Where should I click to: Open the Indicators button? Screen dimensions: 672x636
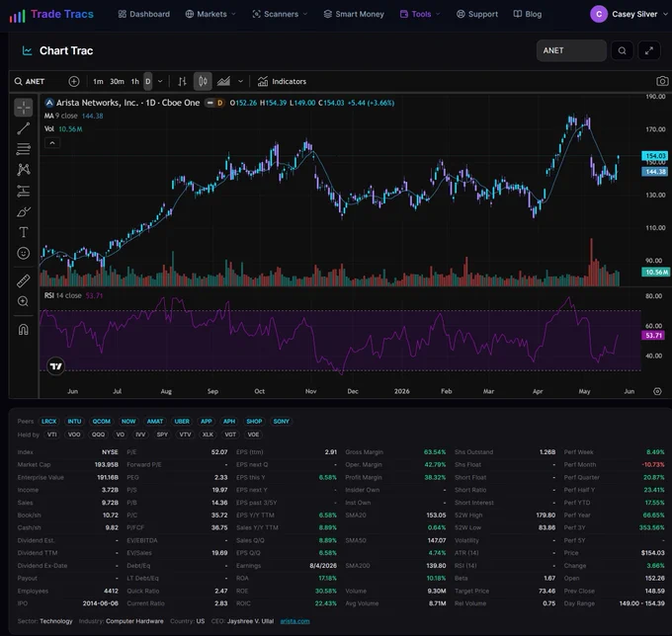(x=282, y=81)
